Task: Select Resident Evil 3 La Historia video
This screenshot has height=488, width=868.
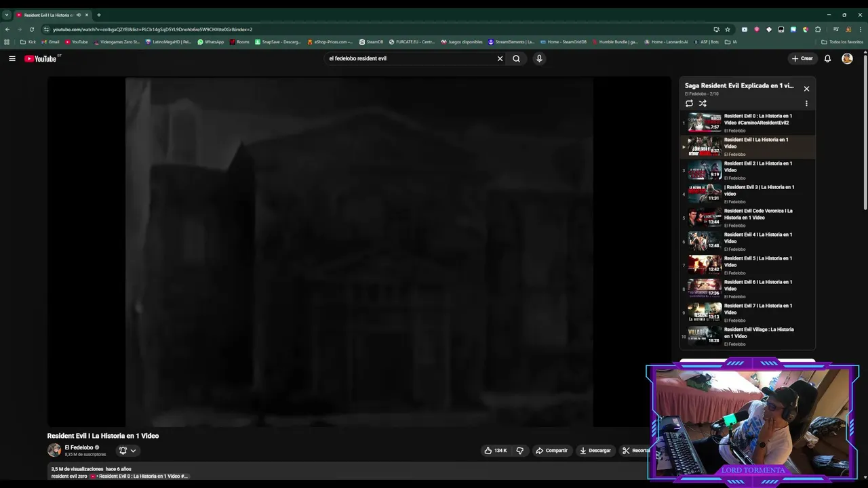Action: click(x=747, y=194)
